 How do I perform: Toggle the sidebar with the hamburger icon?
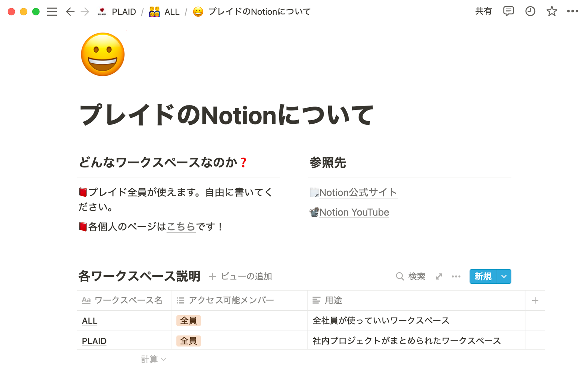[x=52, y=12]
